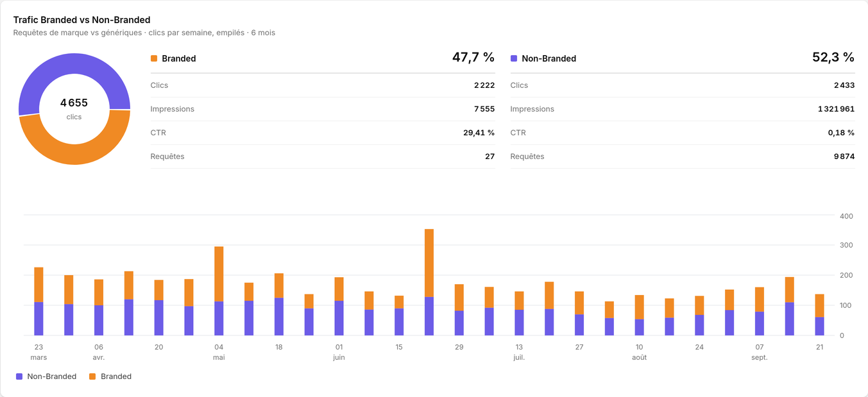This screenshot has width=868, height=397.
Task: Click Branded impressions value 7 555
Action: pos(484,109)
